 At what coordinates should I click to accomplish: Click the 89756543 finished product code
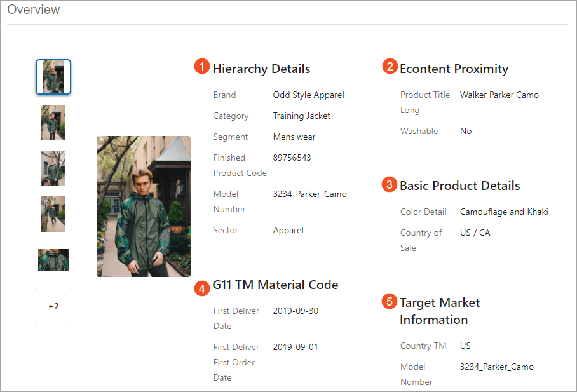[x=292, y=158]
